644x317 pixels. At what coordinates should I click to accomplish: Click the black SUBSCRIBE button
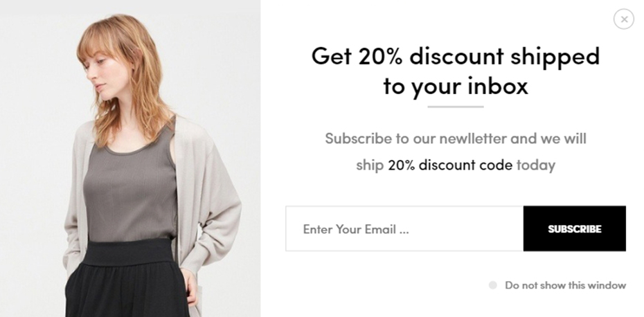click(x=575, y=228)
